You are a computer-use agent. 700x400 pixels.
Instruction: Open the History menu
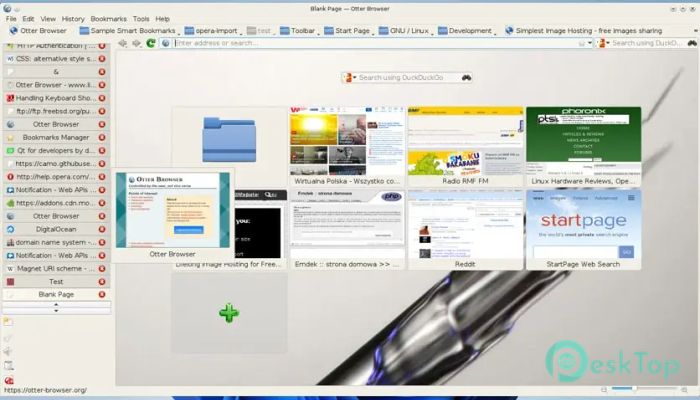tap(73, 19)
